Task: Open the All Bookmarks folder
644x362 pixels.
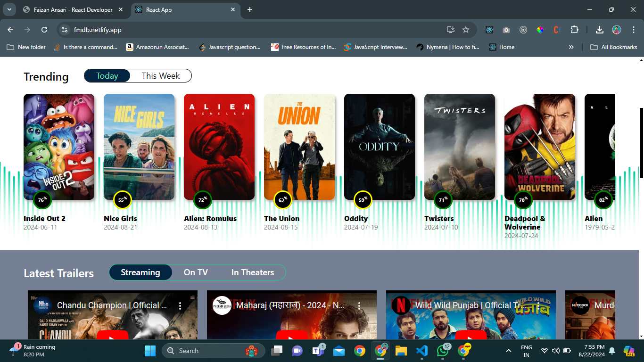Action: (614, 47)
